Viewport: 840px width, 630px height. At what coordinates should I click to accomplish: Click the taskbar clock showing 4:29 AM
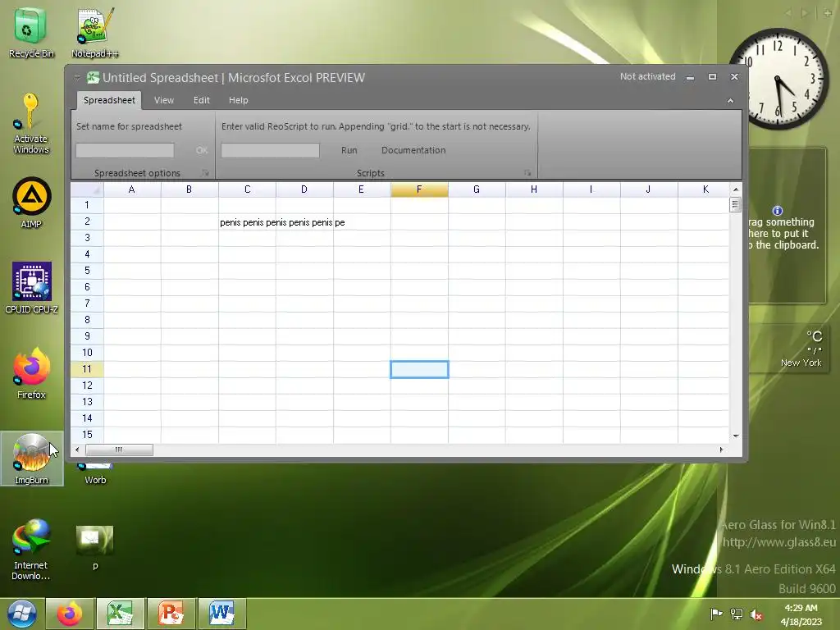(x=801, y=614)
